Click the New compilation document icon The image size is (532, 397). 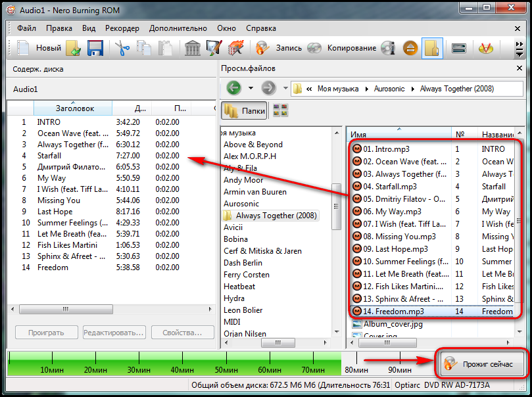click(x=23, y=48)
